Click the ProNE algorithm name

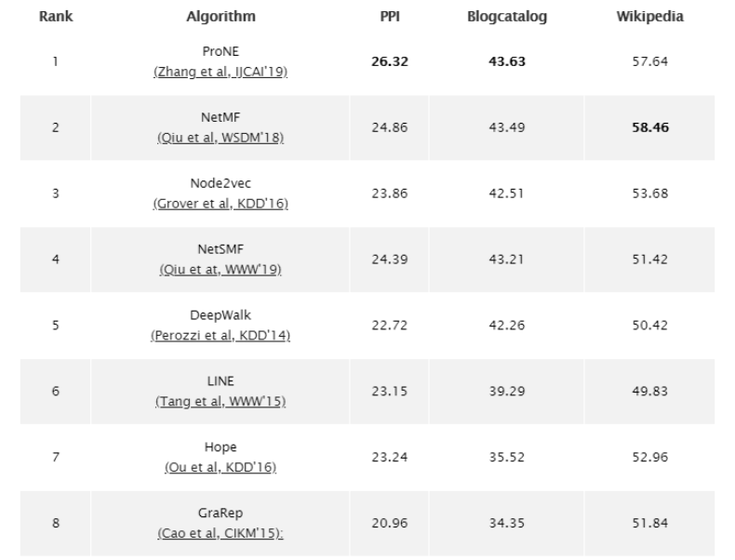220,52
